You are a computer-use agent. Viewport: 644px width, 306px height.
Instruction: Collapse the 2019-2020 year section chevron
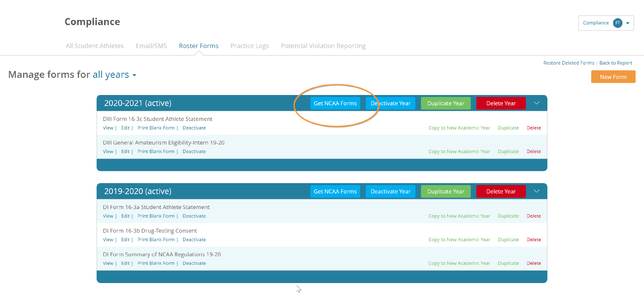536,191
